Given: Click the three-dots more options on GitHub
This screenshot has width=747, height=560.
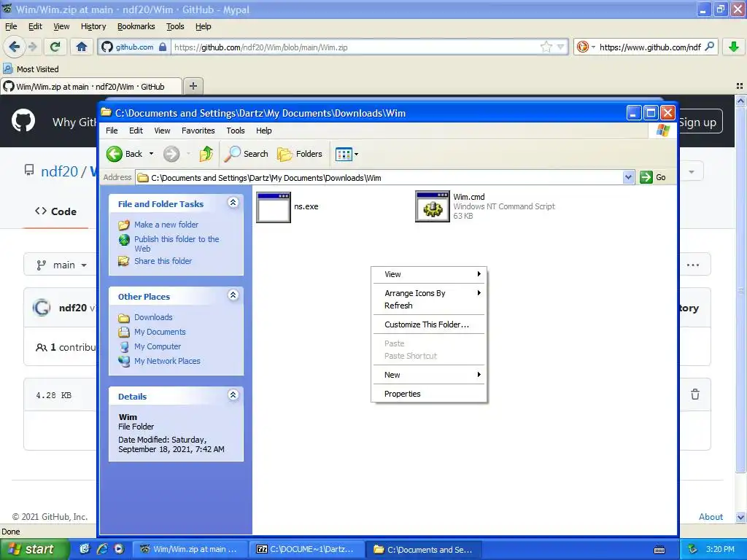Looking at the screenshot, I should pos(693,265).
